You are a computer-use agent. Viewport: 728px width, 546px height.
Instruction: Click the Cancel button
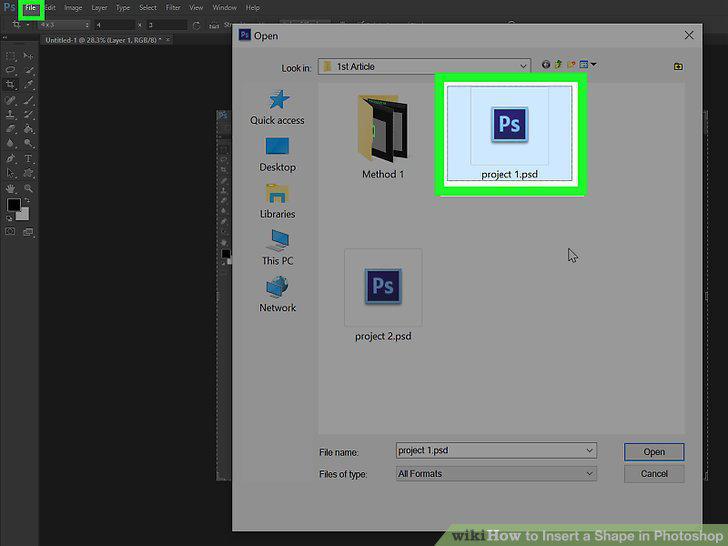click(x=654, y=474)
